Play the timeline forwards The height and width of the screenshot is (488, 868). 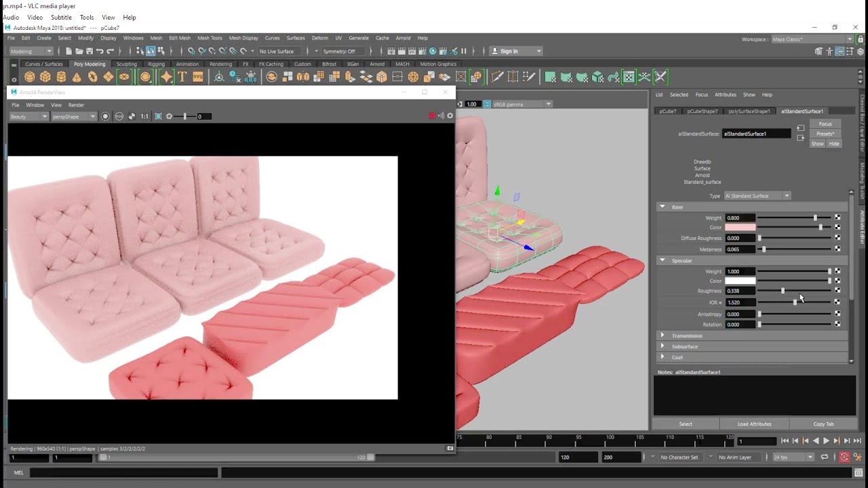click(826, 441)
